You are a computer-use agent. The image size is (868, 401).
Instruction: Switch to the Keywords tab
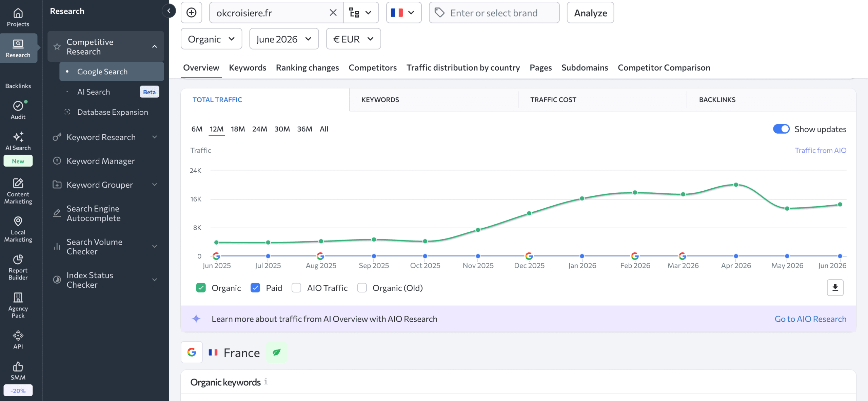(x=248, y=68)
